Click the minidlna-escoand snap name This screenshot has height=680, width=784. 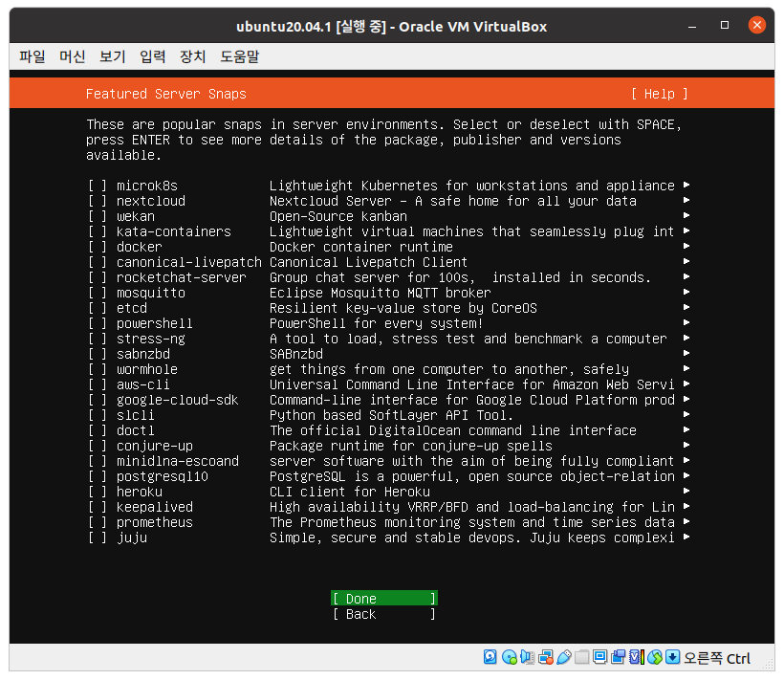point(178,462)
